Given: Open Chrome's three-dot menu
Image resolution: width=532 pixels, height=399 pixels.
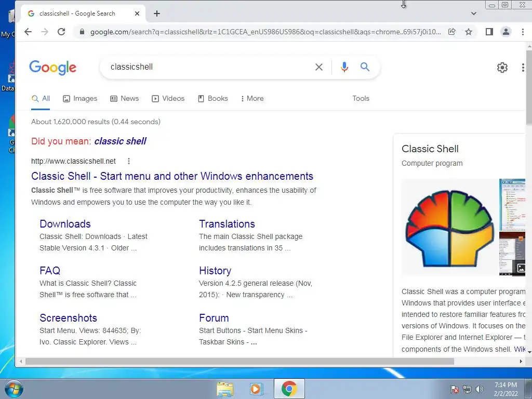Looking at the screenshot, I should point(523,32).
